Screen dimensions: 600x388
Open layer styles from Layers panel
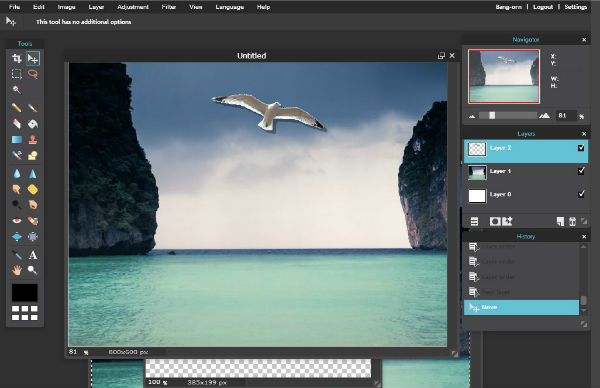coord(507,221)
